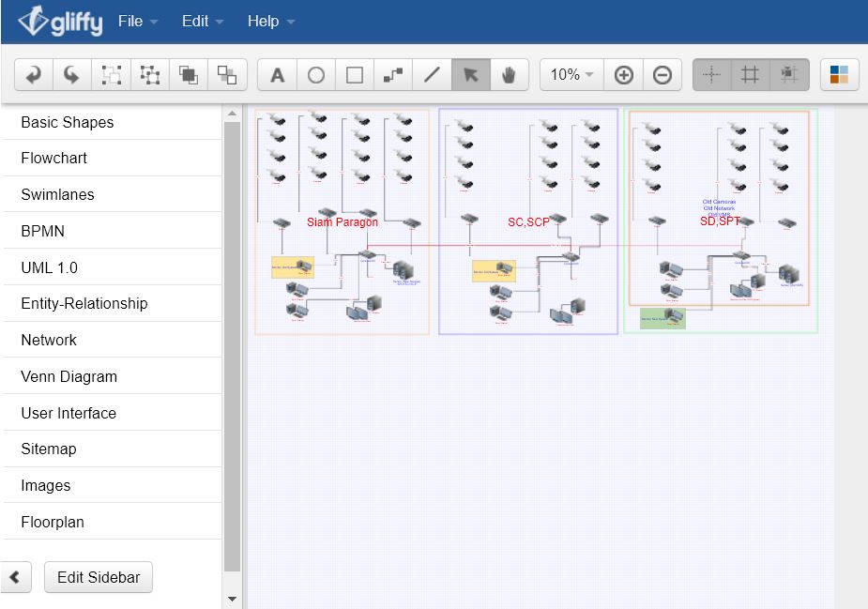The image size is (868, 609).
Task: Select the Rectangle shape tool
Action: click(x=355, y=75)
